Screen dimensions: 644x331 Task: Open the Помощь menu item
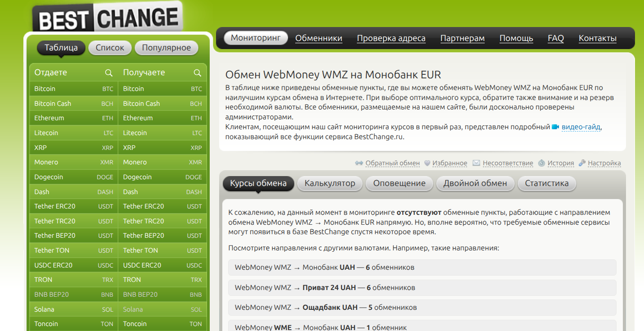click(x=516, y=38)
